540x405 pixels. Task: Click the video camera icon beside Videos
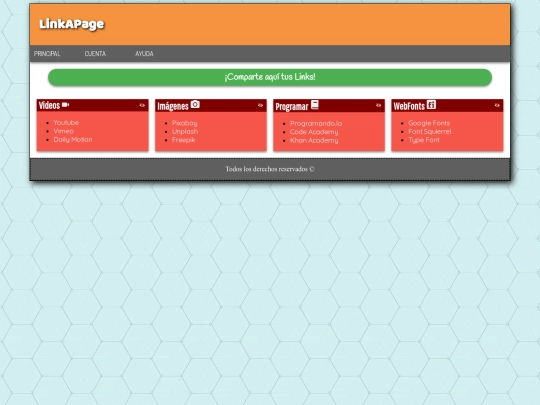pos(65,105)
